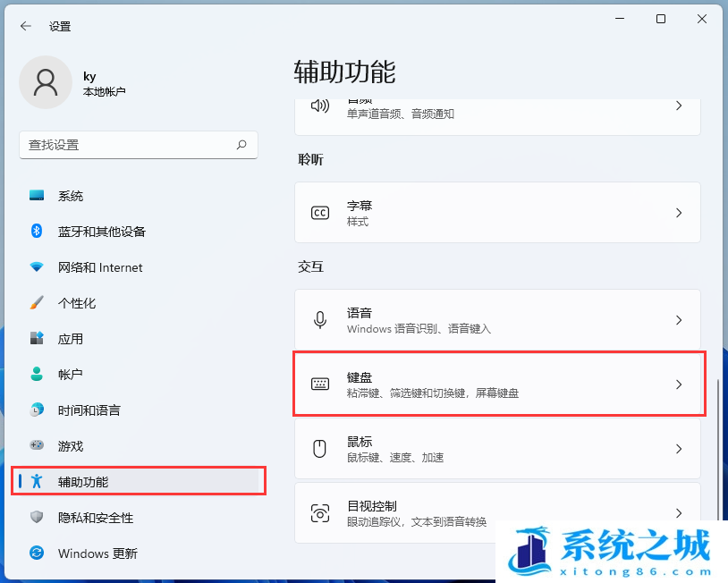
Task: Click the CC caption icon for 字幕
Action: coord(320,213)
